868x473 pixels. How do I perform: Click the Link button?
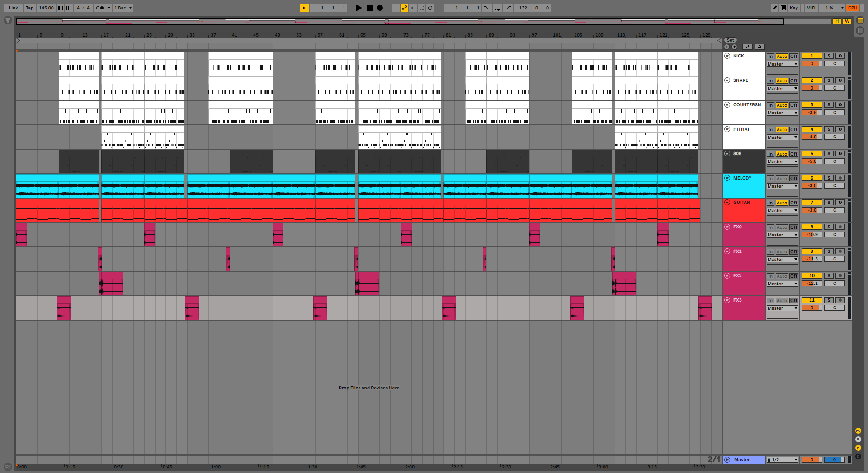[x=14, y=8]
